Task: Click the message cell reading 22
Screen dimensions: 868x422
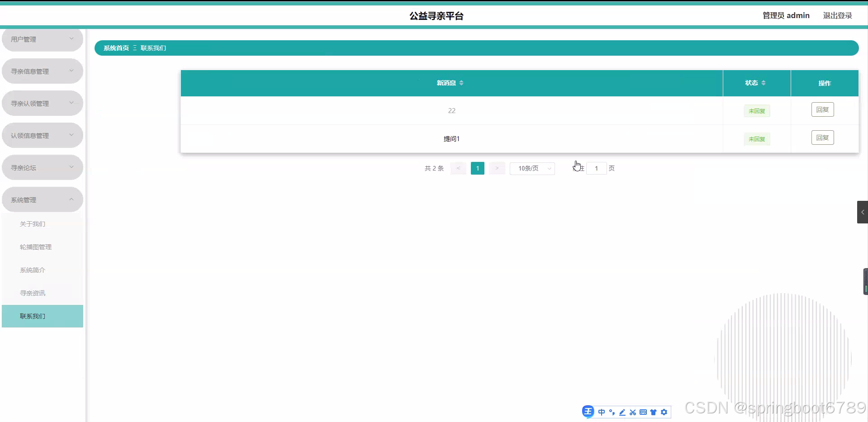Action: 452,111
